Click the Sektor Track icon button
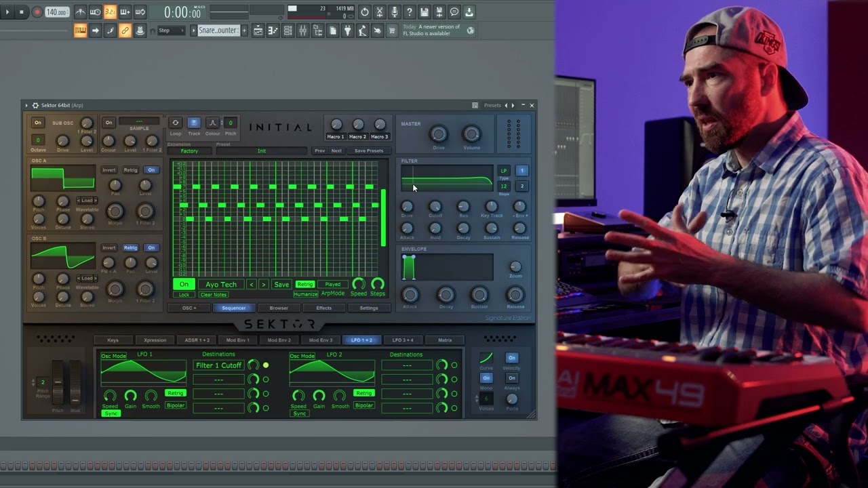 point(194,123)
